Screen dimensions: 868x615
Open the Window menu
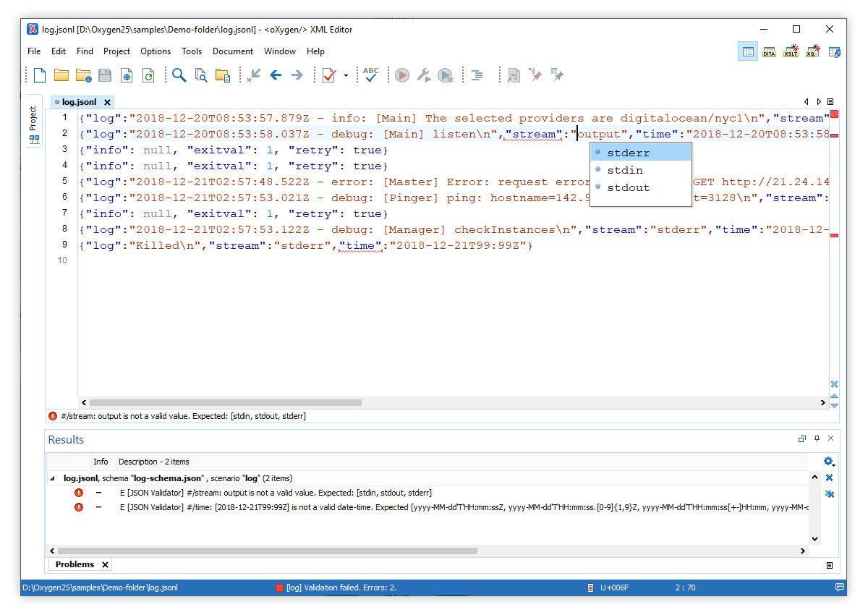(x=280, y=51)
